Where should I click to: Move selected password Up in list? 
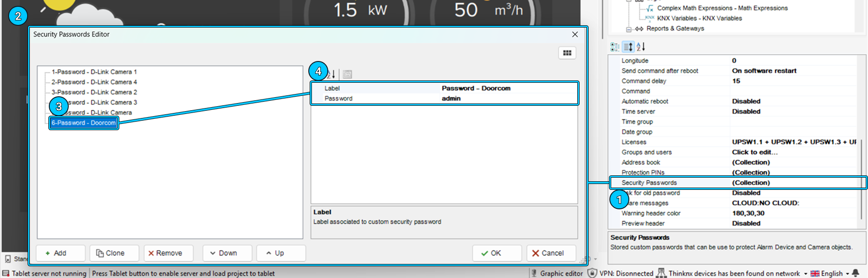click(x=281, y=253)
